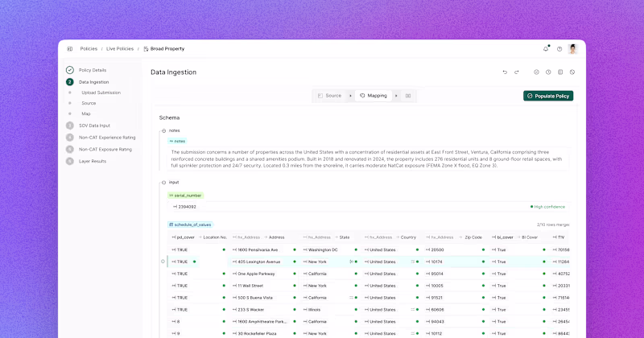Open Non-CAT Experience Rating step
The image size is (644, 338).
[107, 138]
